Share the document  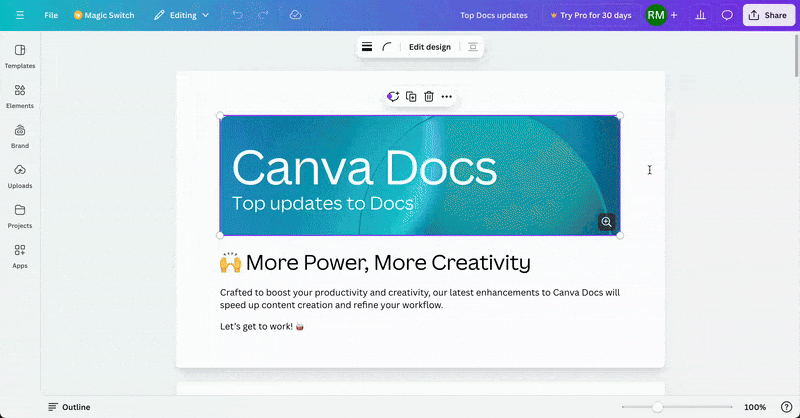[768, 15]
